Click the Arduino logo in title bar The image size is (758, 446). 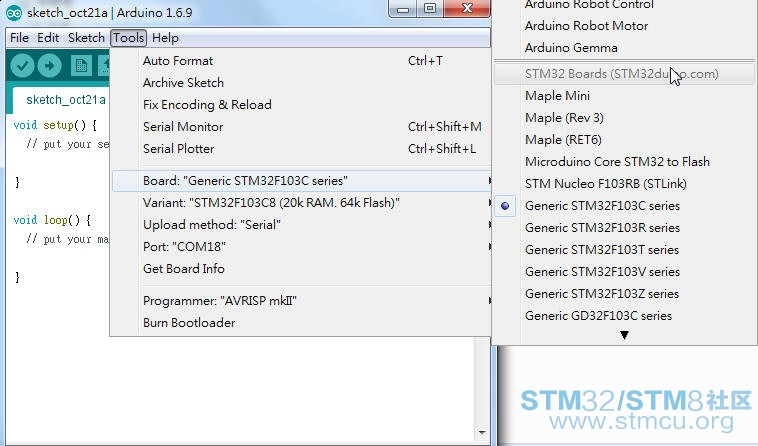(14, 12)
